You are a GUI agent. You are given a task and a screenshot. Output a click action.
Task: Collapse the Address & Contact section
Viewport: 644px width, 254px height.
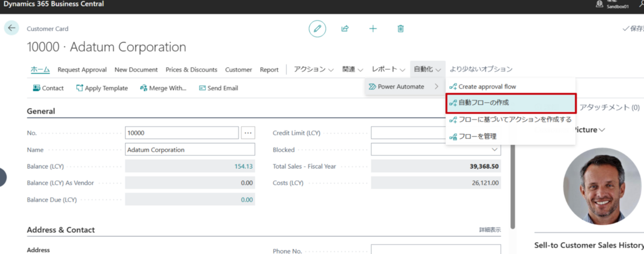[x=61, y=230]
